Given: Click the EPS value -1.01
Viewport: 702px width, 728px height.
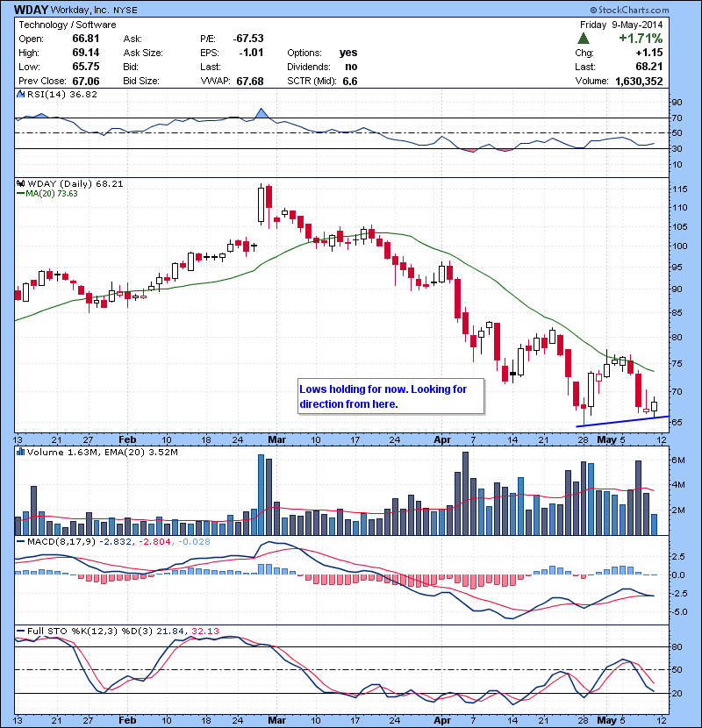Looking at the screenshot, I should [x=251, y=53].
